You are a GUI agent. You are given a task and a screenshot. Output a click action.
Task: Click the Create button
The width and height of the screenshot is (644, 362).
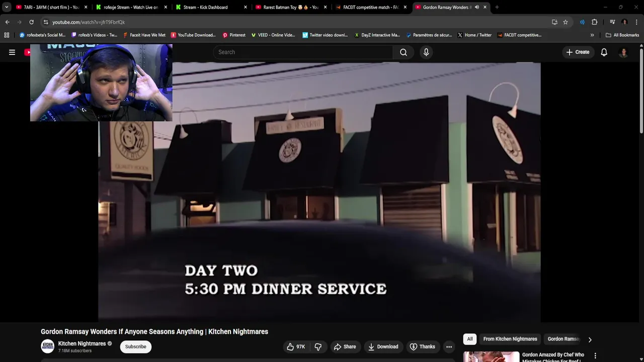pos(578,52)
